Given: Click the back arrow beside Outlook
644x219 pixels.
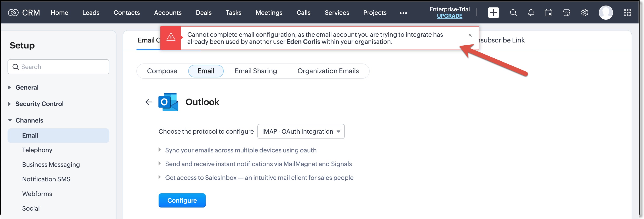Looking at the screenshot, I should [149, 102].
